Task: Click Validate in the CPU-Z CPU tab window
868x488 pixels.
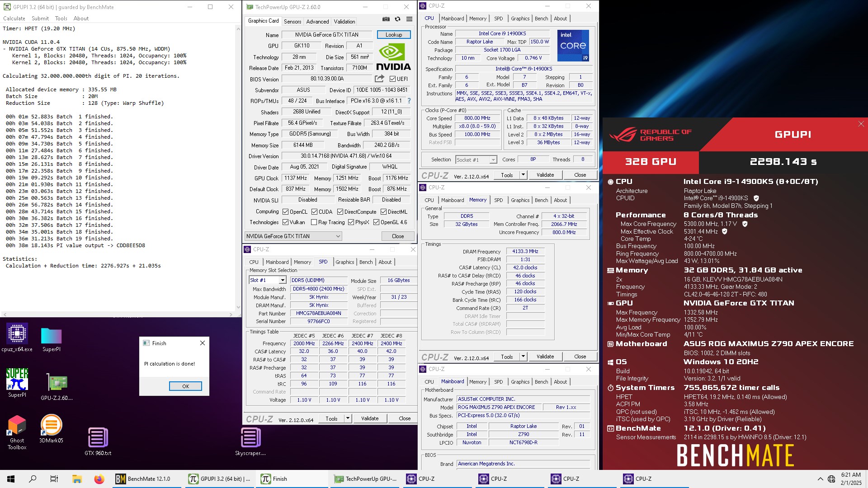Action: tap(545, 175)
